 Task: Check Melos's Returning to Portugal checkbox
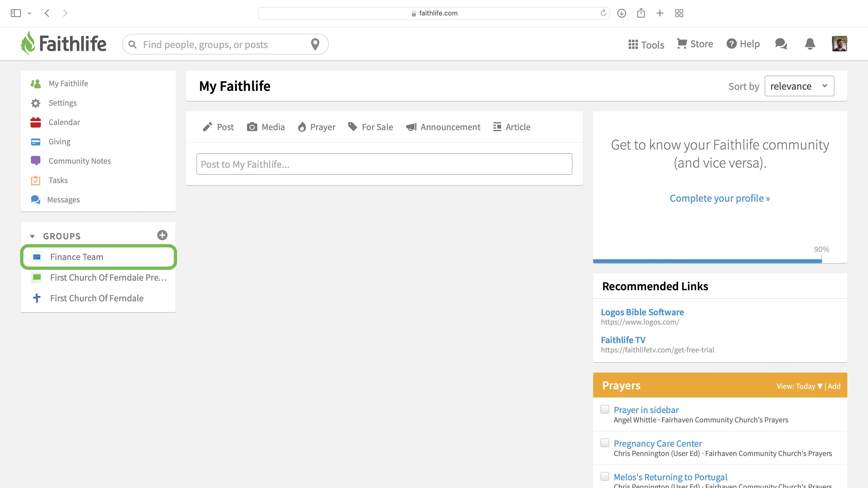[605, 476]
